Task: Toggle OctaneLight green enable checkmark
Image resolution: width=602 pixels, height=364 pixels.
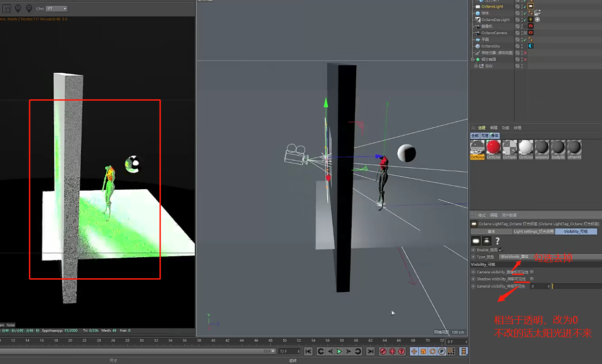Action: pos(525,7)
